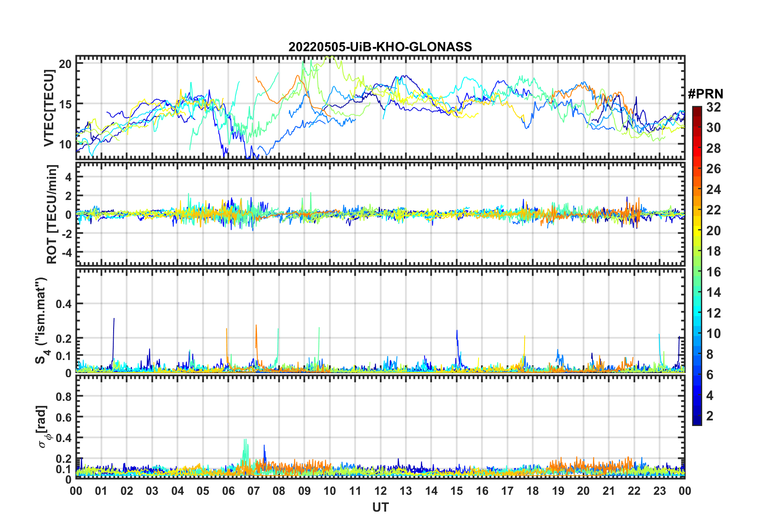Select the UT x-axis label
This screenshot has height=532, width=761.
[380, 507]
